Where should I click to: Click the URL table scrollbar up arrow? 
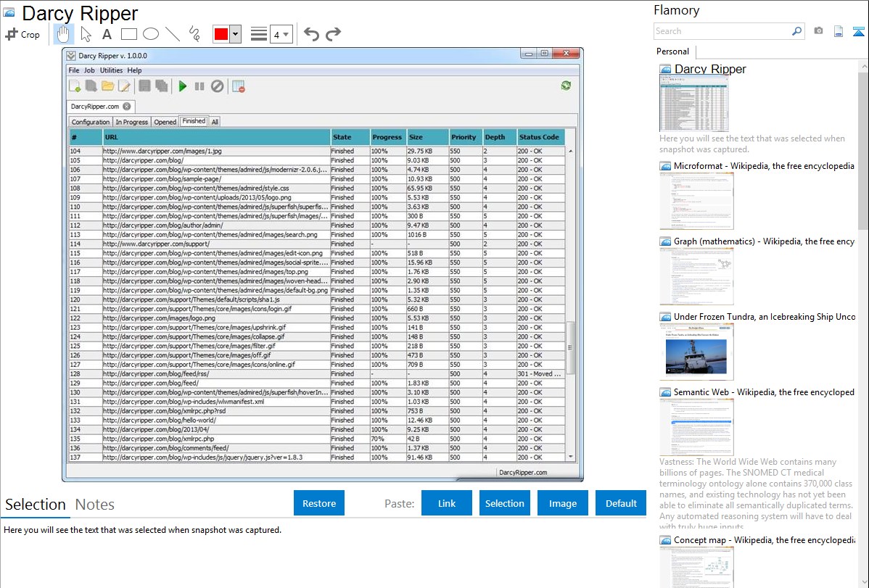coord(570,151)
